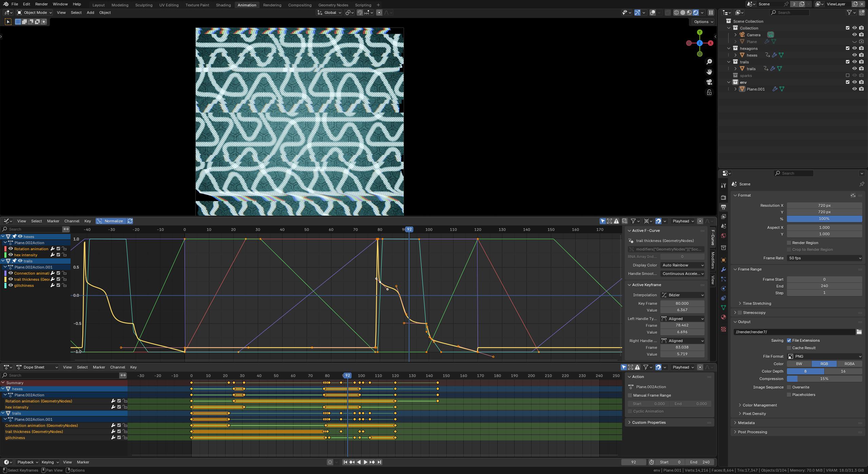Toggle the Normalize button in graph editor
The image size is (868, 474).
tap(110, 221)
